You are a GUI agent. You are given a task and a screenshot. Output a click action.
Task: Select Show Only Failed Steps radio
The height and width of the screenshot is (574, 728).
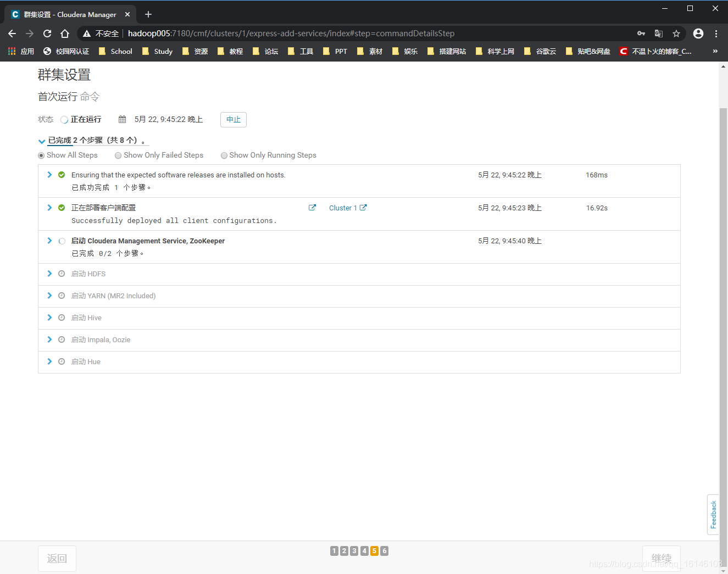(x=118, y=155)
